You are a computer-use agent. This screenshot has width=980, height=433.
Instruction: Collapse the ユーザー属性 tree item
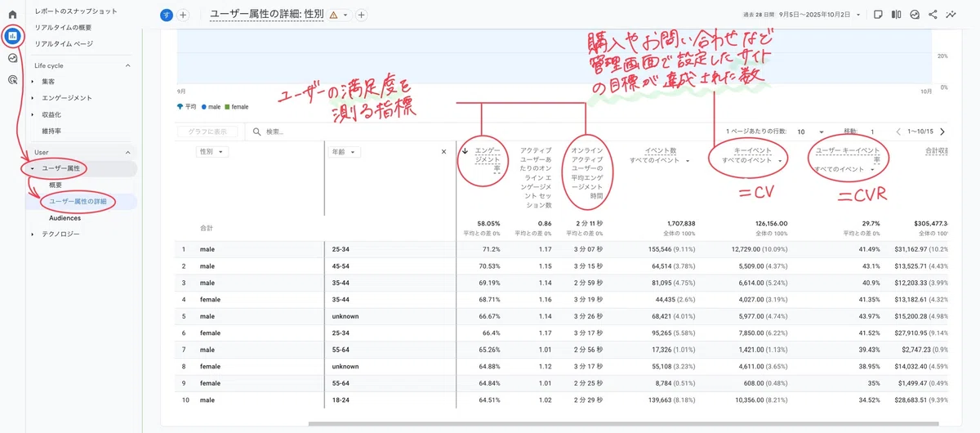(x=33, y=169)
